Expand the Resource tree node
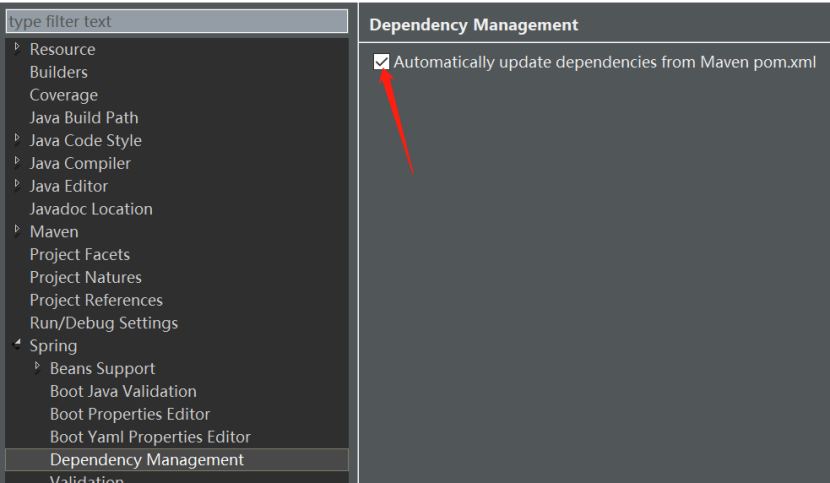Image resolution: width=830 pixels, height=483 pixels. [x=17, y=48]
